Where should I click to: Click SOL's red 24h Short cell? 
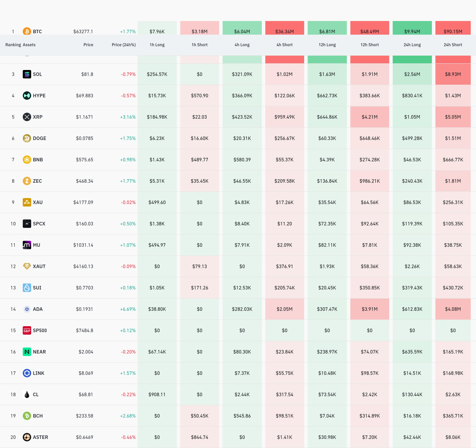[x=453, y=74]
